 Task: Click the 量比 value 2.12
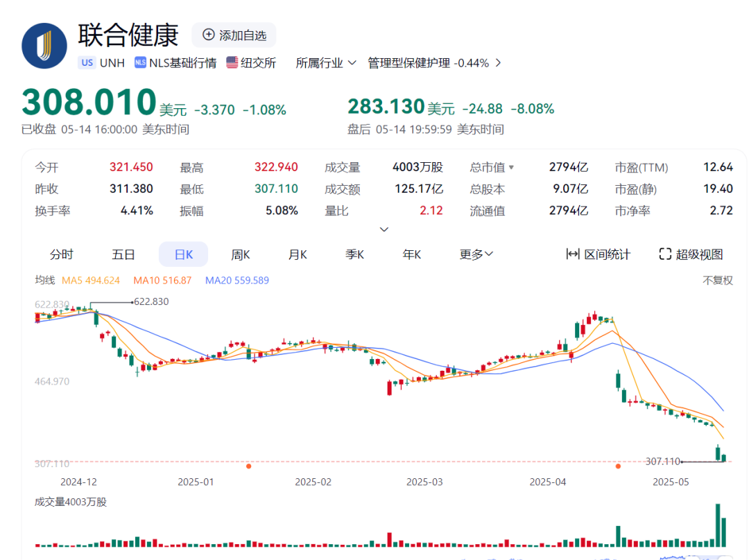click(x=431, y=211)
